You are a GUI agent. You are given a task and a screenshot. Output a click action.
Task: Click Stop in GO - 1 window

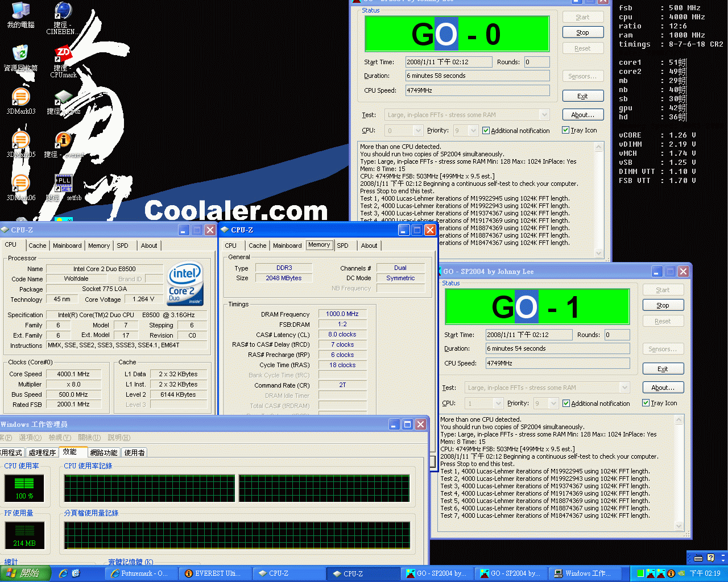(663, 305)
